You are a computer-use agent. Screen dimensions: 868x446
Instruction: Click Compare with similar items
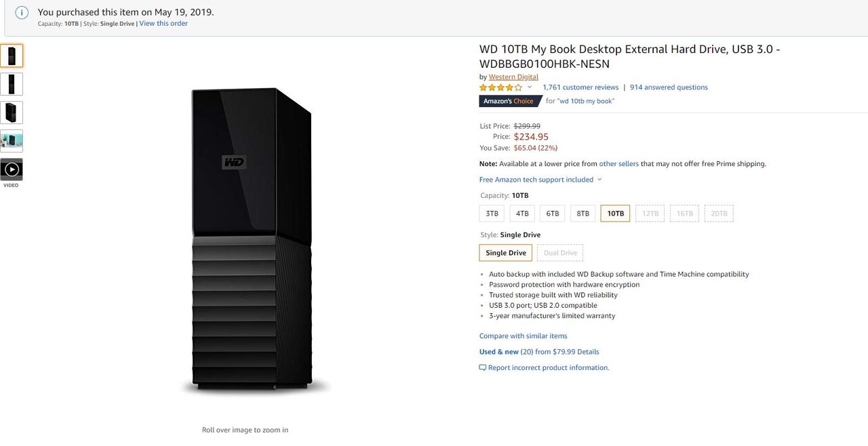(524, 336)
